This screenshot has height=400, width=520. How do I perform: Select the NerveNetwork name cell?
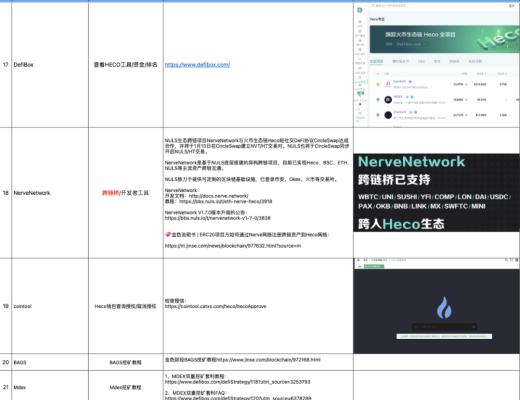(50, 193)
